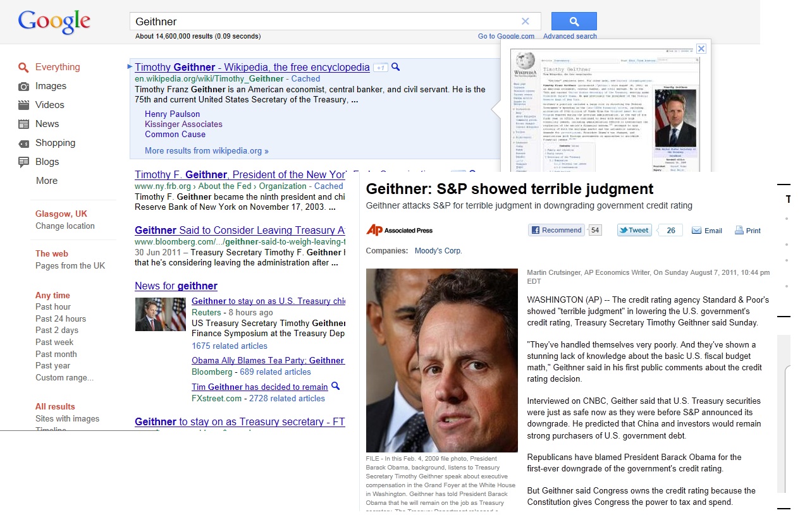Click the Everything magnifier icon
Image resolution: width=812 pixels, height=515 pixels.
[x=23, y=68]
